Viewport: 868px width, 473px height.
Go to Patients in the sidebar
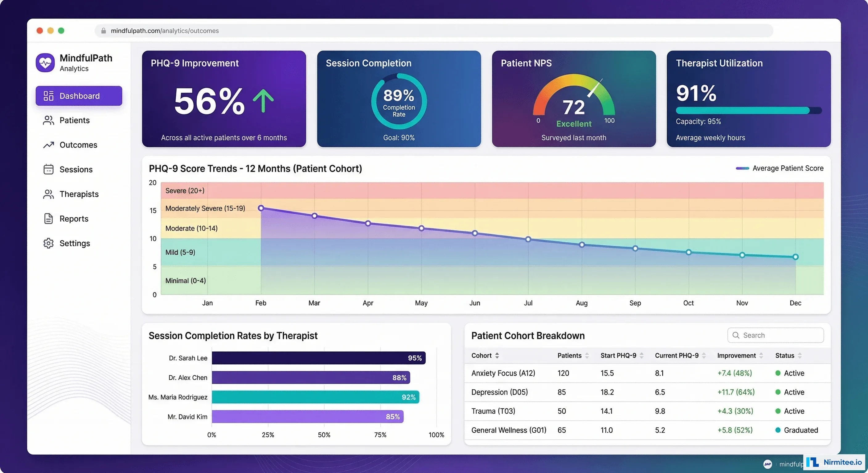tap(79, 120)
